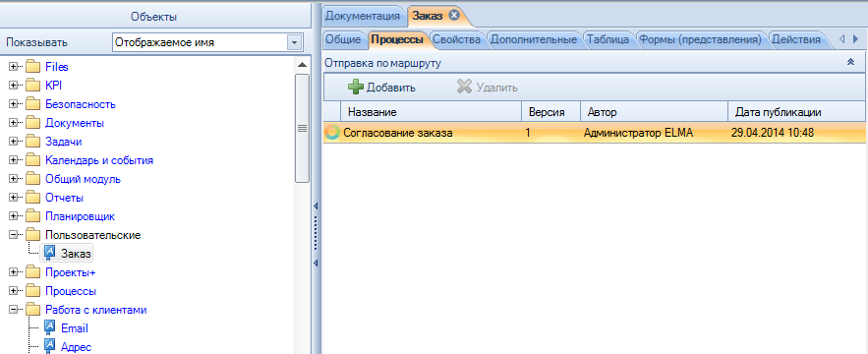Expand the Документы tree node
The width and height of the screenshot is (868, 354).
click(14, 123)
